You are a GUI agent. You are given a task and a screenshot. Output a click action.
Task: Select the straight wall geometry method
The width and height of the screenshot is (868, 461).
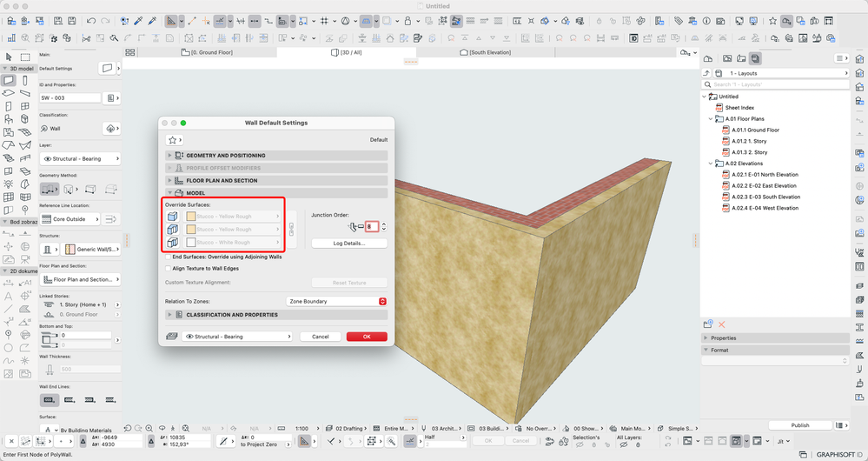[50, 189]
